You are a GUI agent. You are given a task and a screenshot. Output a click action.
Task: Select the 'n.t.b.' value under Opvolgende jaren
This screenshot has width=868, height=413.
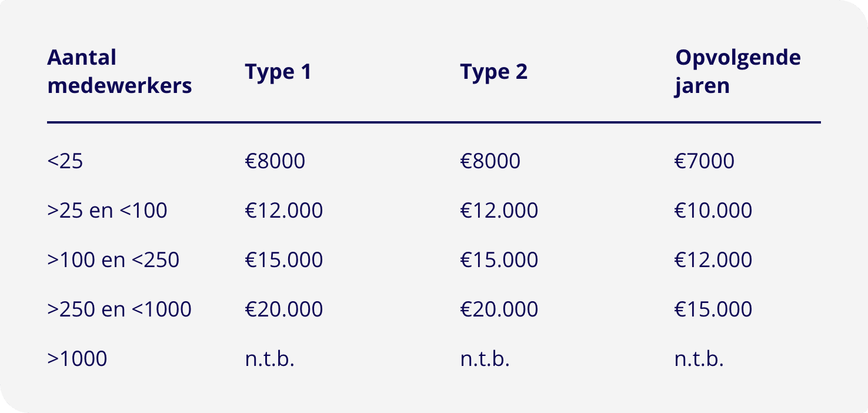(699, 359)
